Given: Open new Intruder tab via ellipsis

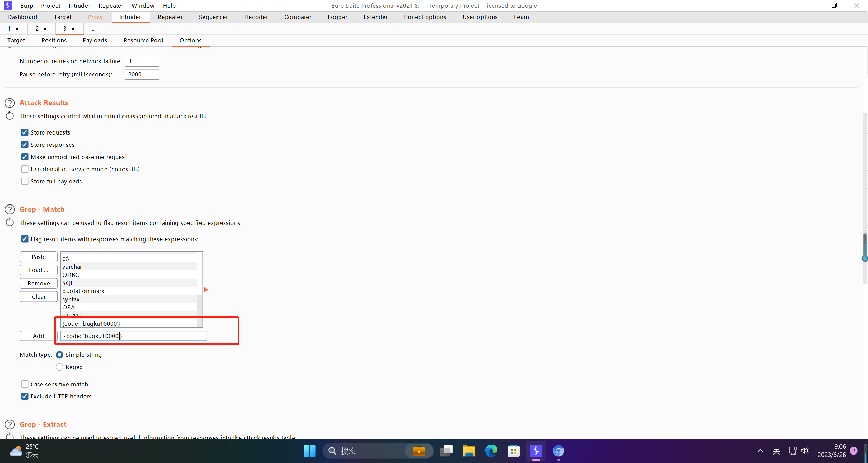Looking at the screenshot, I should 94,29.
